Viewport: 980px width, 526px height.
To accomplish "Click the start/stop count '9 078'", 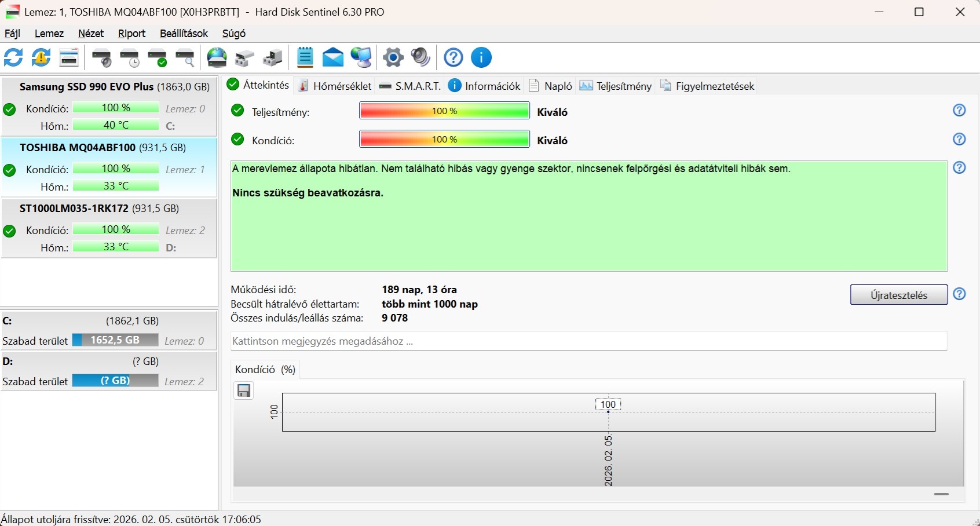I will [395, 318].
